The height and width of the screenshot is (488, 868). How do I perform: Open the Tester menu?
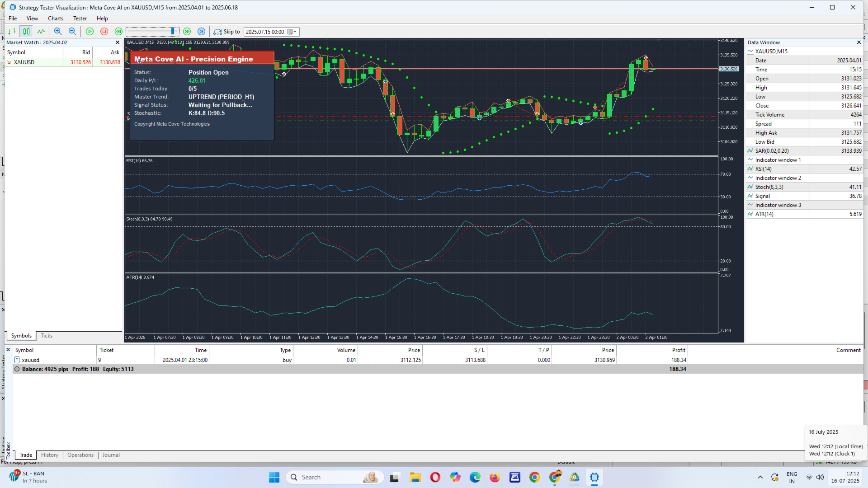pyautogui.click(x=80, y=19)
